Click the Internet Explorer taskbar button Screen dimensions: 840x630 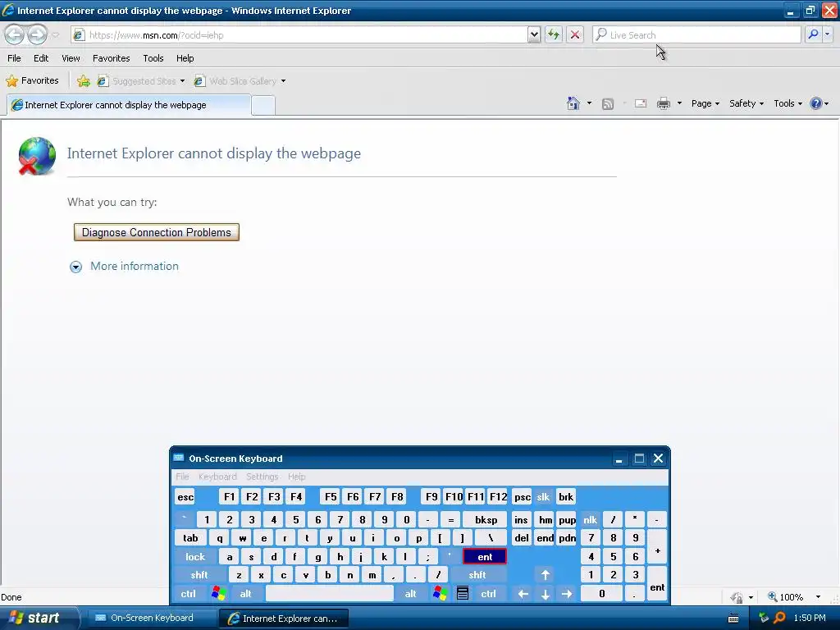(284, 619)
